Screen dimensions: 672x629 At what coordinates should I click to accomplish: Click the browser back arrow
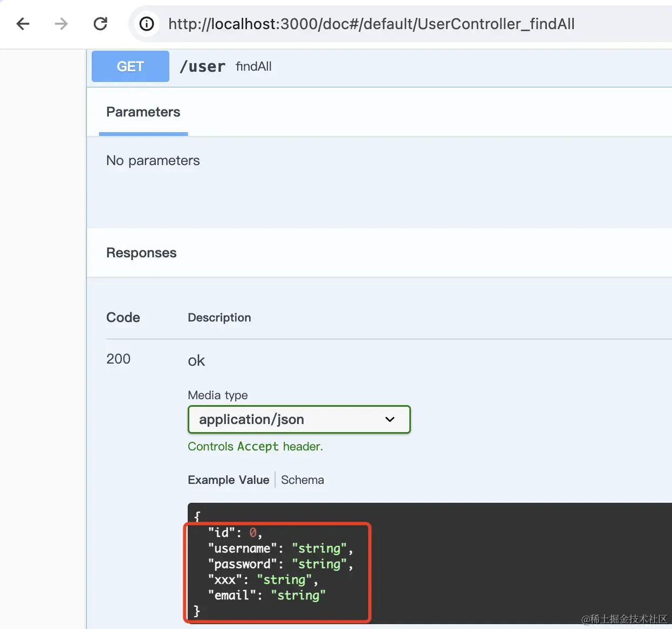pos(23,24)
